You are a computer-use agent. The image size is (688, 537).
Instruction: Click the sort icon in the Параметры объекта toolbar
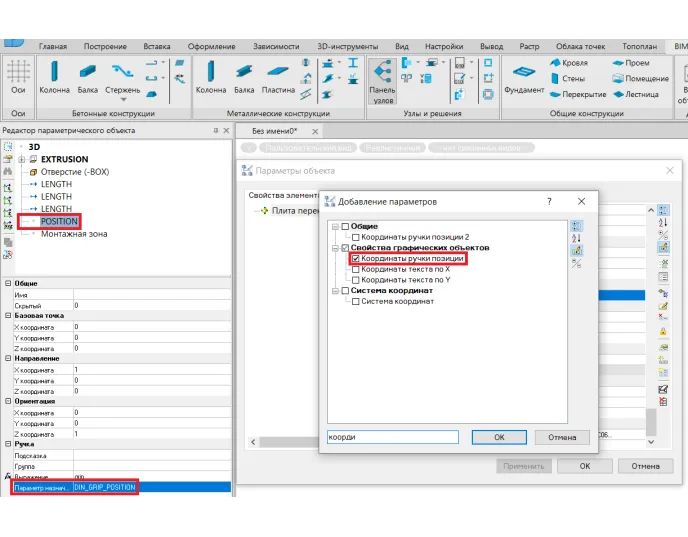(663, 222)
